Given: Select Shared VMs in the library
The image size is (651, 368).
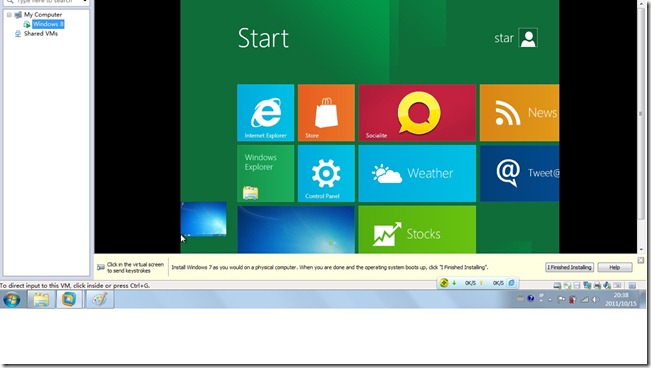Looking at the screenshot, I should 41,34.
